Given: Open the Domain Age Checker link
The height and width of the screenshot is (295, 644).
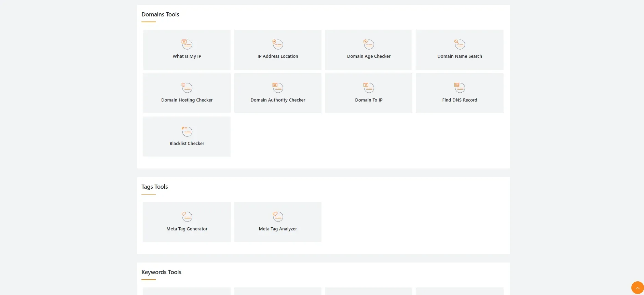Looking at the screenshot, I should click(369, 56).
